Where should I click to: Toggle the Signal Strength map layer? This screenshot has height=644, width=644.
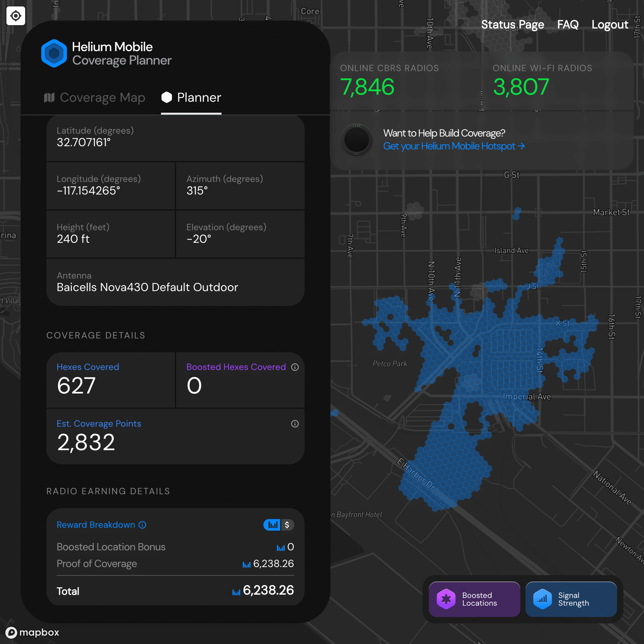click(571, 599)
